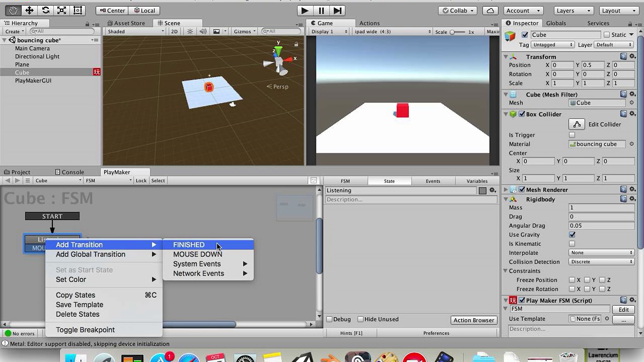Click the Hints [F1] button
The width and height of the screenshot is (644, 362).
(x=351, y=333)
